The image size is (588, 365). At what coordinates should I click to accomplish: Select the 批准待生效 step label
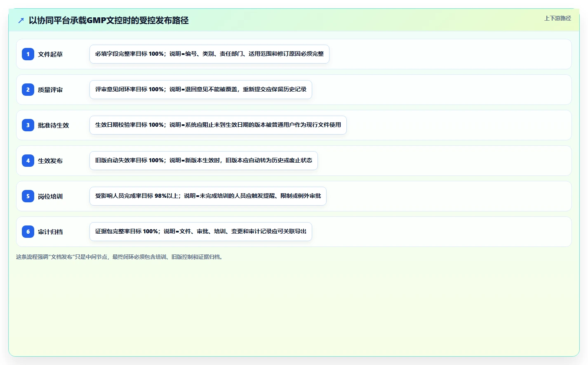(x=54, y=125)
